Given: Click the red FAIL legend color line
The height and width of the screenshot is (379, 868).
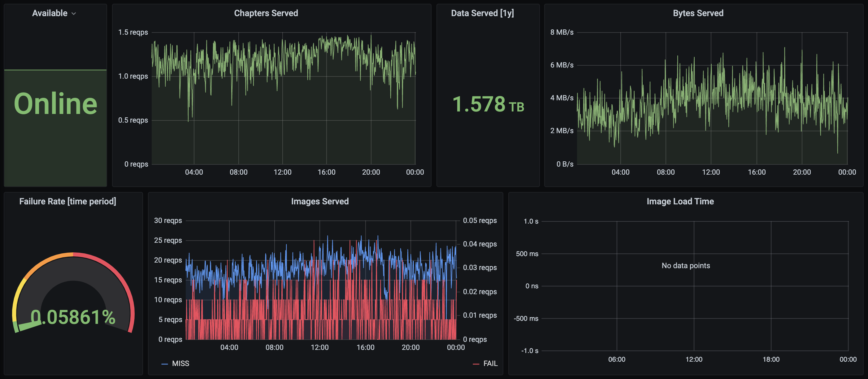Looking at the screenshot, I should click(476, 364).
